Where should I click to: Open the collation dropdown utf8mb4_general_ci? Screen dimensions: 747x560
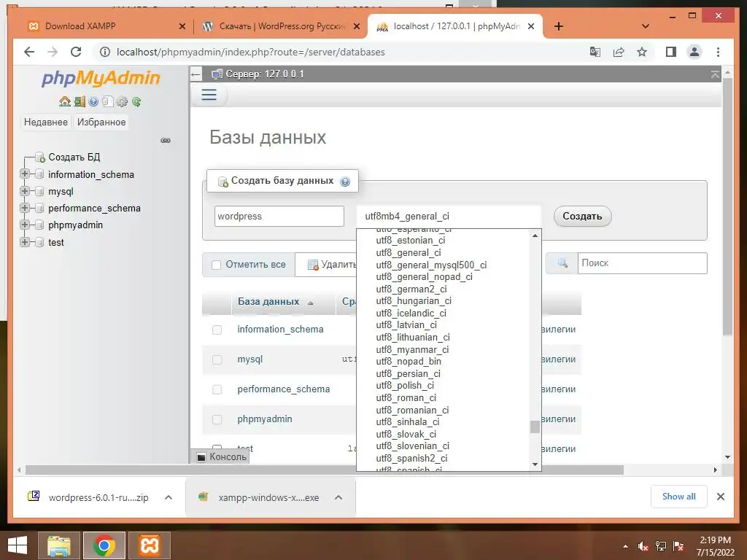(x=449, y=216)
